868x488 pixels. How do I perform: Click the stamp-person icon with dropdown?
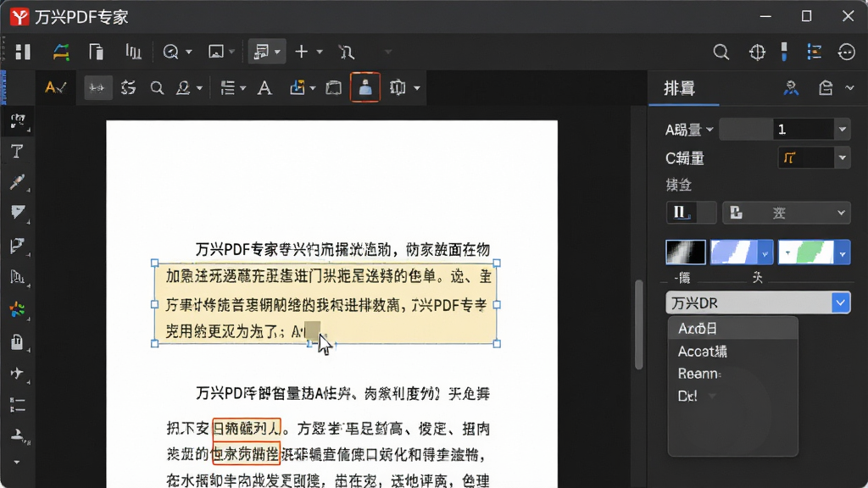point(183,87)
